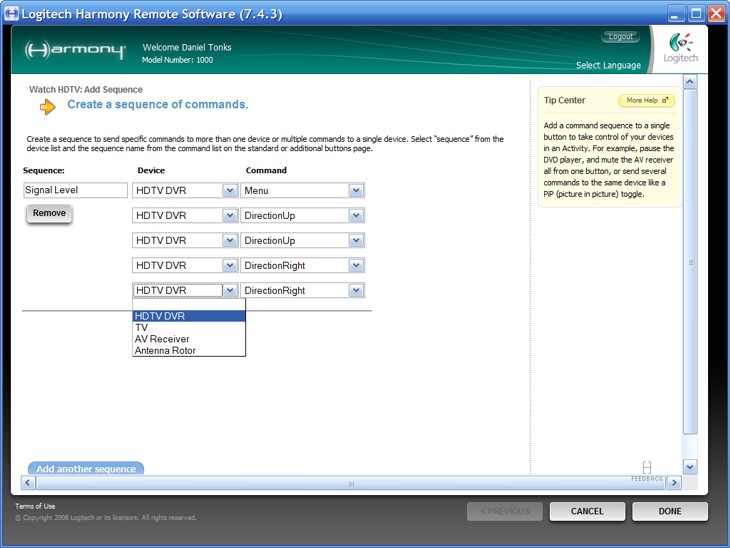This screenshot has width=730, height=548.
Task: Click the 'Model Number: 1000' text
Action: [177, 60]
